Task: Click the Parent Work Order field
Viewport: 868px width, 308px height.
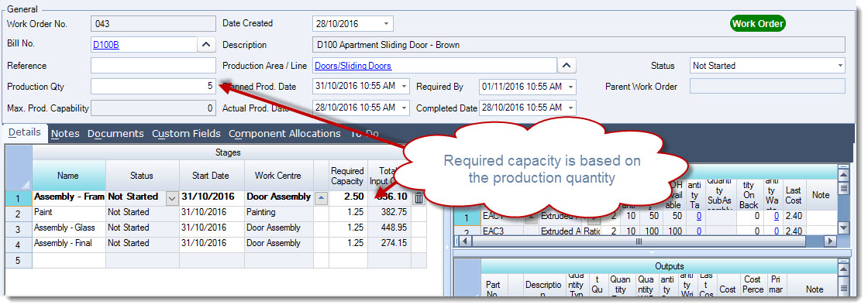Action: pos(768,87)
